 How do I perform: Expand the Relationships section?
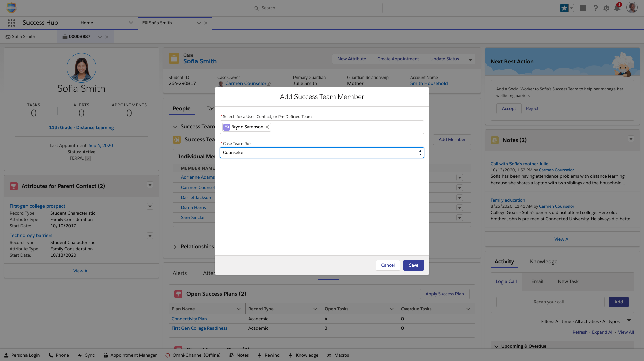click(175, 247)
